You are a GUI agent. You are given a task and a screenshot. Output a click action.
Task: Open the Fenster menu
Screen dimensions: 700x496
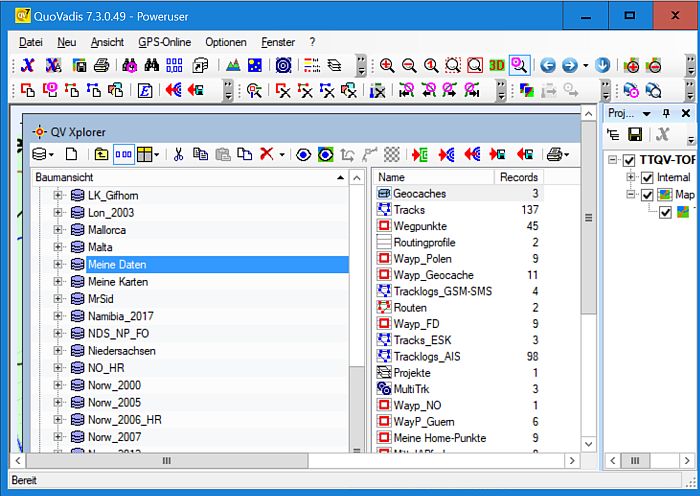coord(278,42)
